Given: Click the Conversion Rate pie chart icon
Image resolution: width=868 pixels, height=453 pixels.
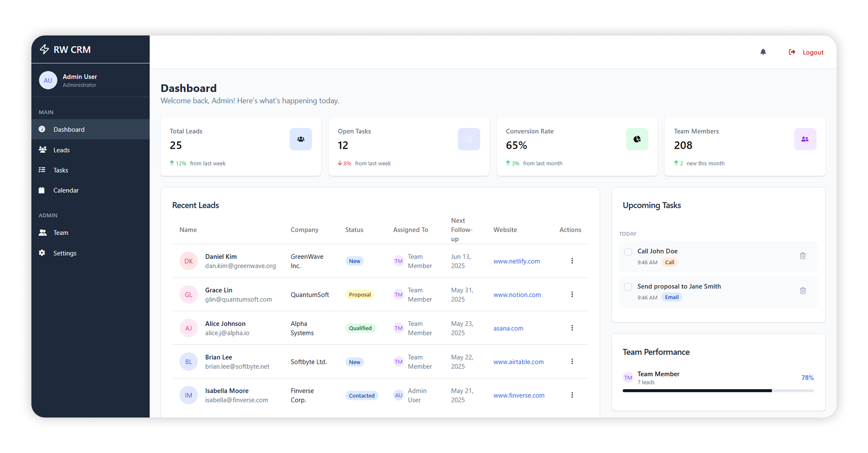Looking at the screenshot, I should point(637,139).
